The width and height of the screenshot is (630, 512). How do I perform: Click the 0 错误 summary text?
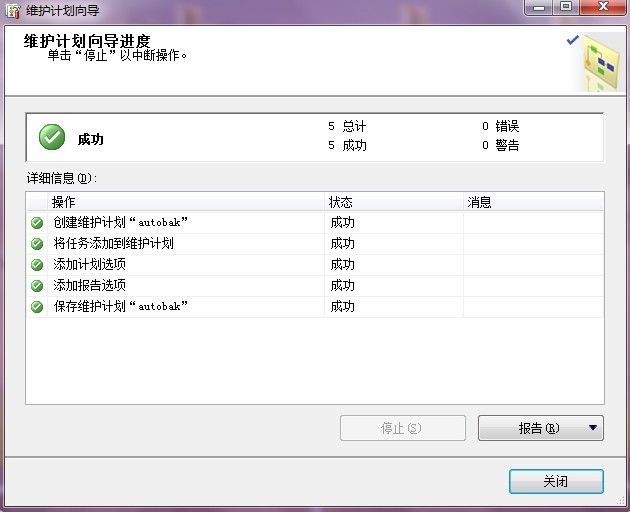(x=501, y=126)
